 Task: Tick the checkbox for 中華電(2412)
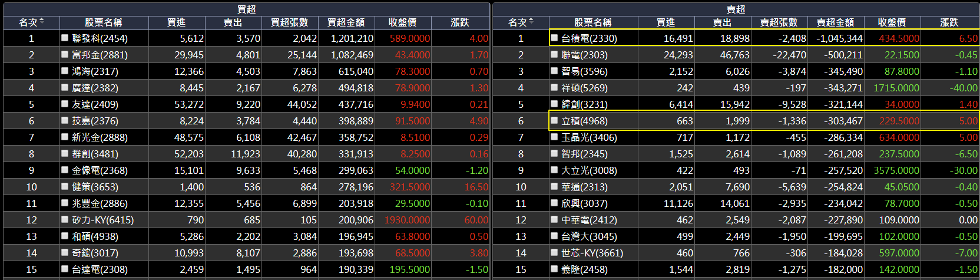click(x=554, y=219)
